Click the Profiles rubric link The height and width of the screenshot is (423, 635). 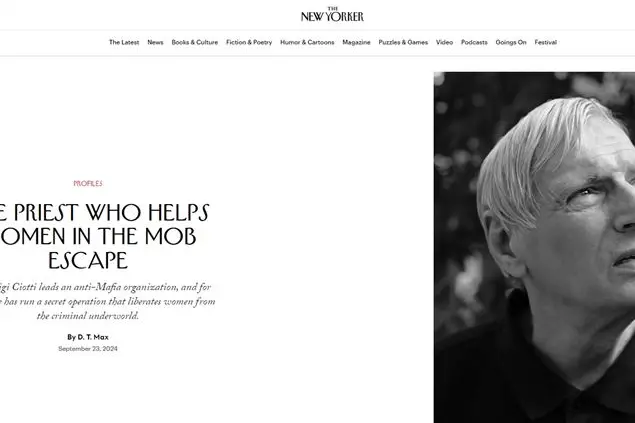(x=88, y=183)
